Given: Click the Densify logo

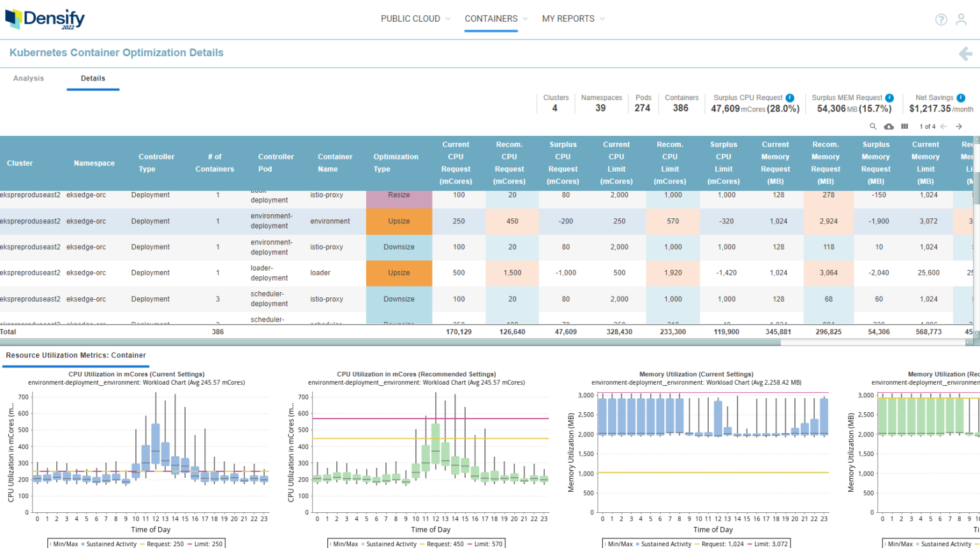Looking at the screenshot, I should [x=44, y=19].
